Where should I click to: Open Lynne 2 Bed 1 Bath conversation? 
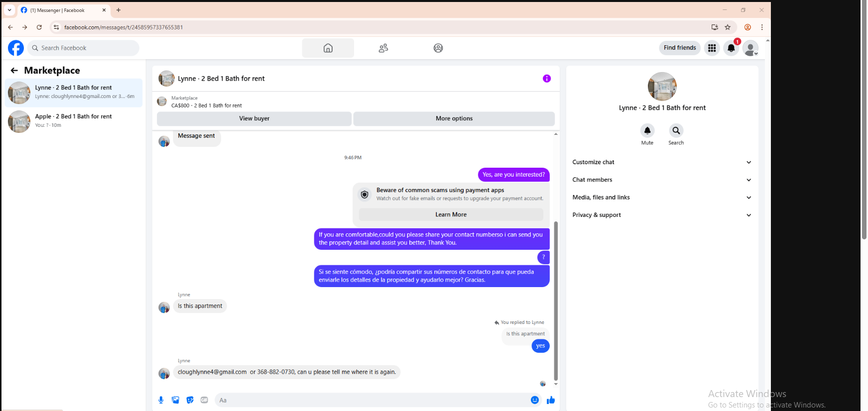tap(74, 93)
